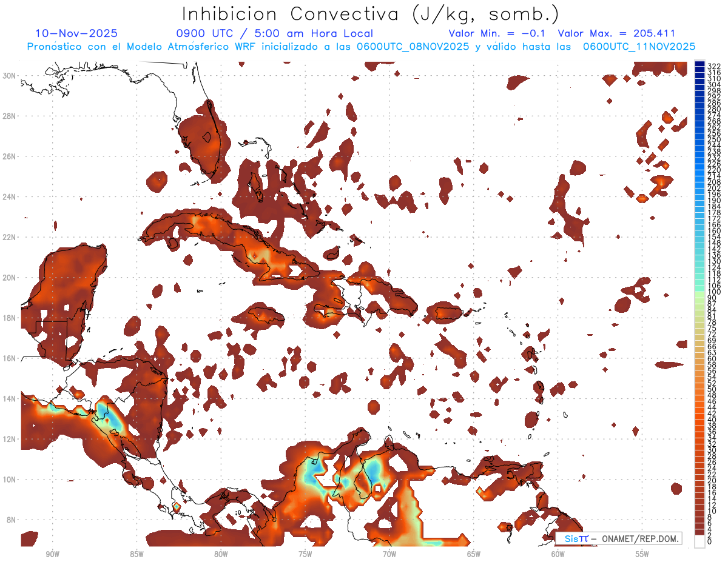Click the '22N' latitude label

tap(10, 237)
